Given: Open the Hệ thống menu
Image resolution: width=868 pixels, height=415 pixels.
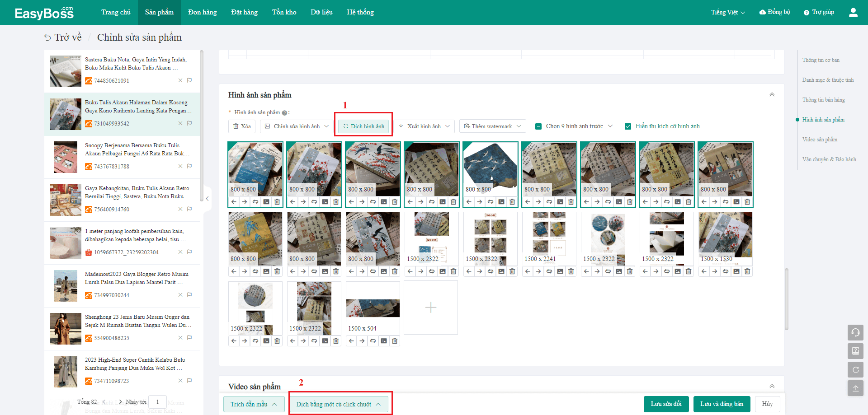Looking at the screenshot, I should click(x=360, y=12).
